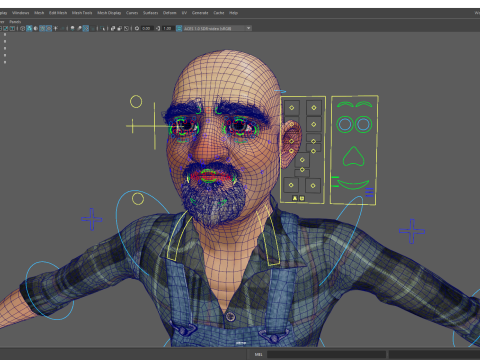
Task: Select bottom-right diamond slider in face panel
Action: tap(313, 185)
